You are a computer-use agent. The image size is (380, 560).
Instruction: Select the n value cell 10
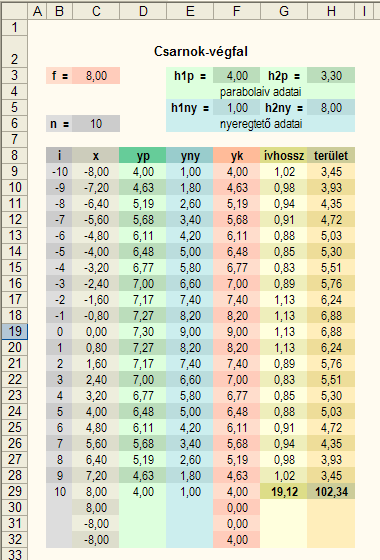(x=96, y=124)
